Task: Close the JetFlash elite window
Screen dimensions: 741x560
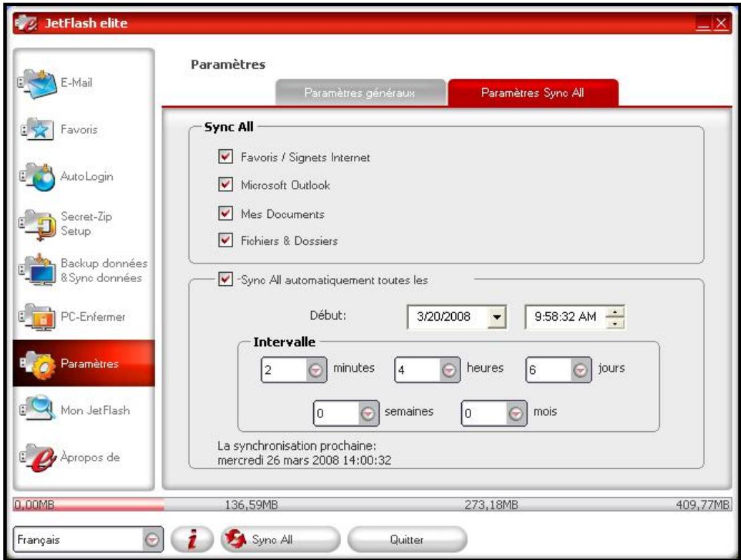Action: point(721,23)
